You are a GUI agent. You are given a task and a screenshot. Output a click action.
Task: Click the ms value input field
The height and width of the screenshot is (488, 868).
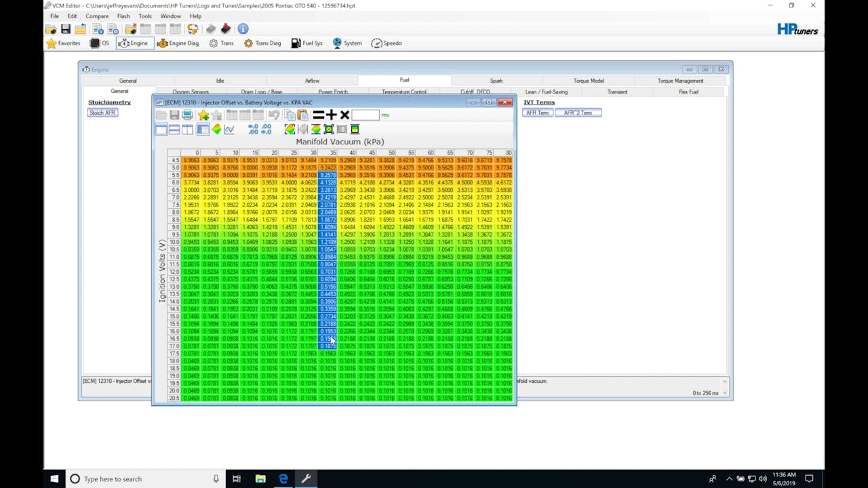pos(365,115)
